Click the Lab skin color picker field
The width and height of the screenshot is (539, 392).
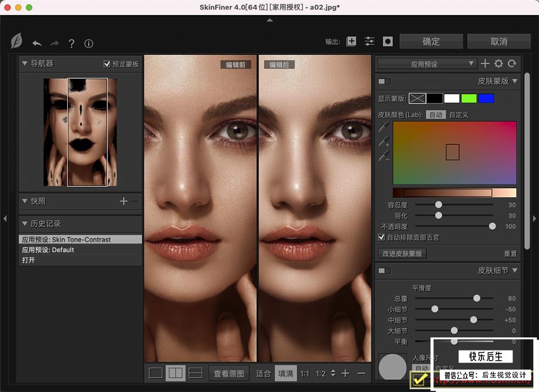(x=455, y=153)
